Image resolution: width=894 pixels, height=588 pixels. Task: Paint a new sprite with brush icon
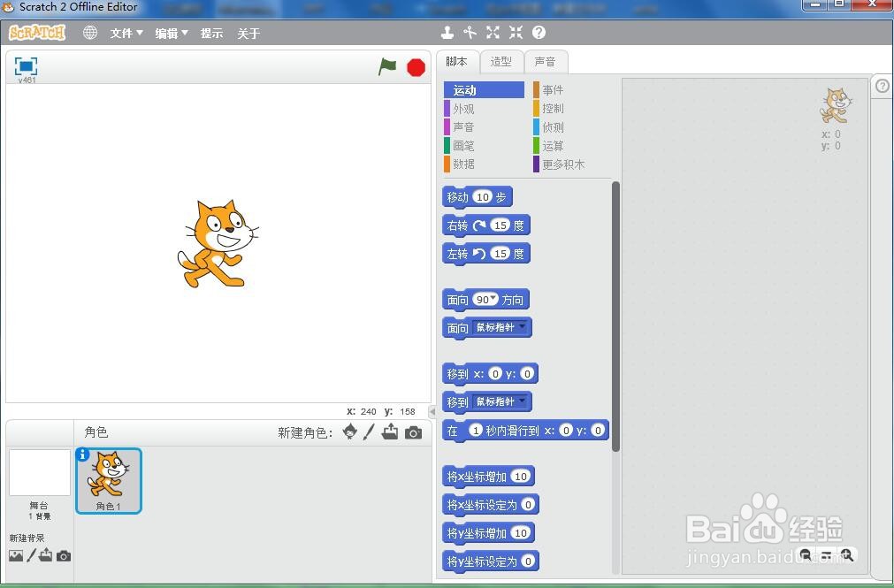[369, 431]
